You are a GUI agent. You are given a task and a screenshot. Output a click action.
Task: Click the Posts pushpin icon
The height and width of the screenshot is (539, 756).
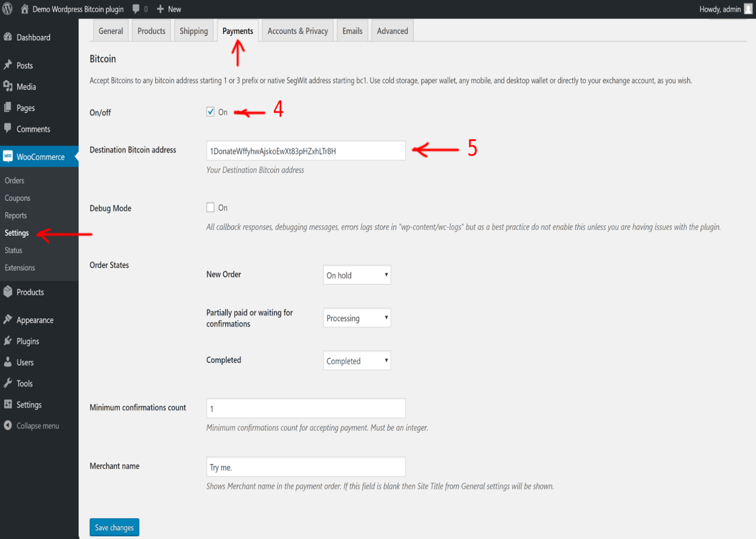pyautogui.click(x=8, y=65)
